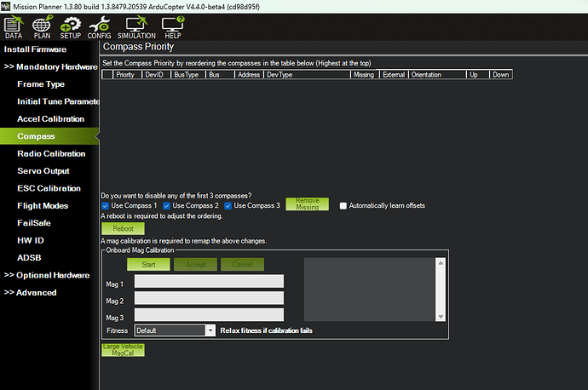Click the Reboot button
This screenshot has height=390, width=588.
click(x=123, y=228)
